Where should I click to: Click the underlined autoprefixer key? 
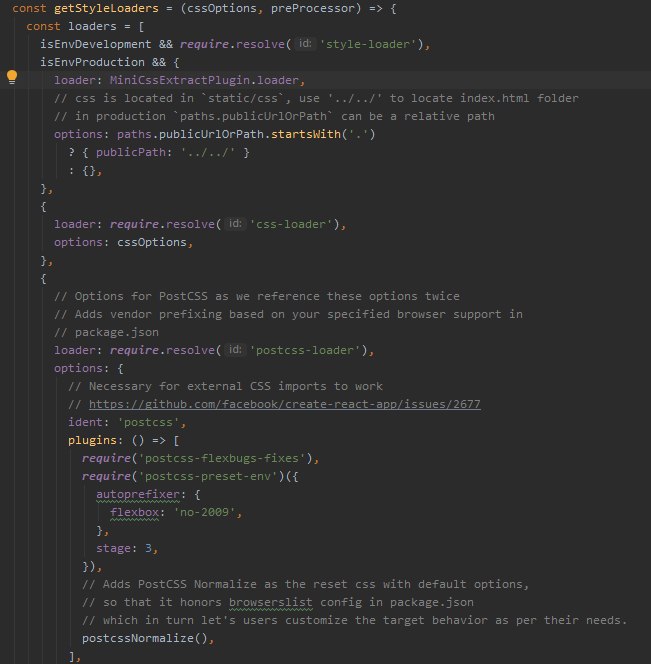coord(138,494)
